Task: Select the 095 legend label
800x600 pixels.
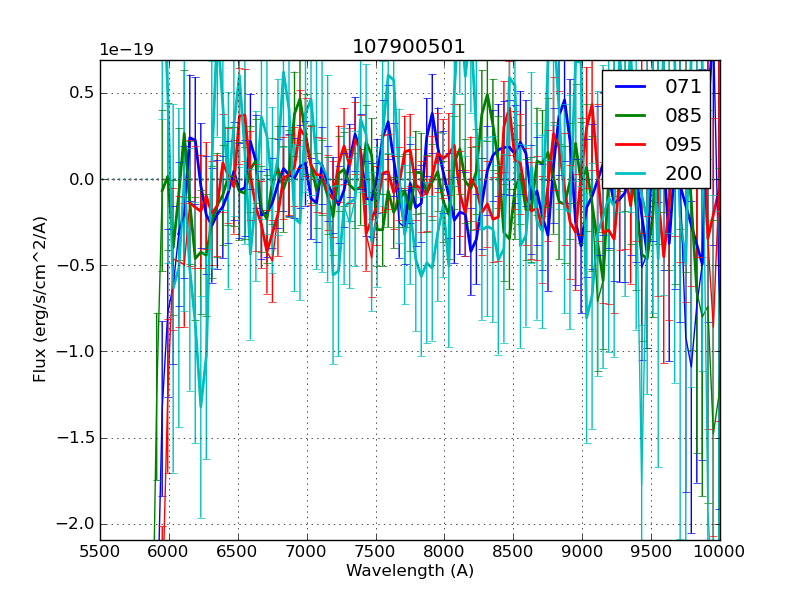Action: [683, 144]
